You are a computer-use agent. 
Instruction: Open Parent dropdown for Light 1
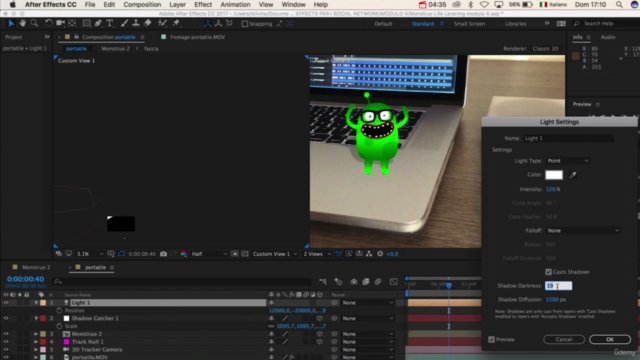click(368, 303)
